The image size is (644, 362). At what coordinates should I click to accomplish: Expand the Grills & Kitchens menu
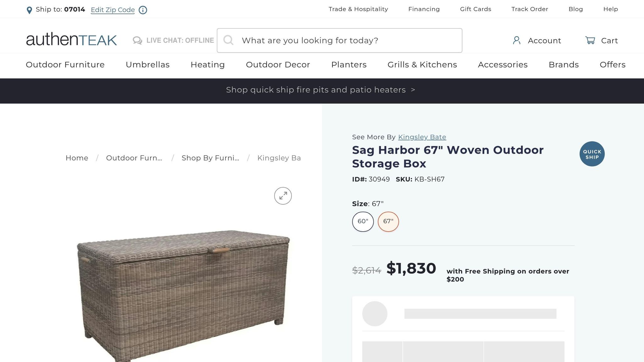coord(422,65)
